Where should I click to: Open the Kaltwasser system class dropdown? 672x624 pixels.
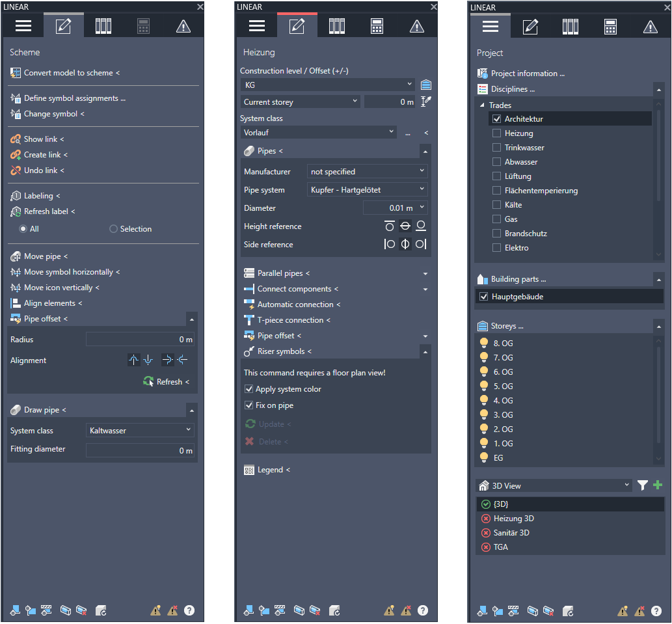[x=140, y=431]
